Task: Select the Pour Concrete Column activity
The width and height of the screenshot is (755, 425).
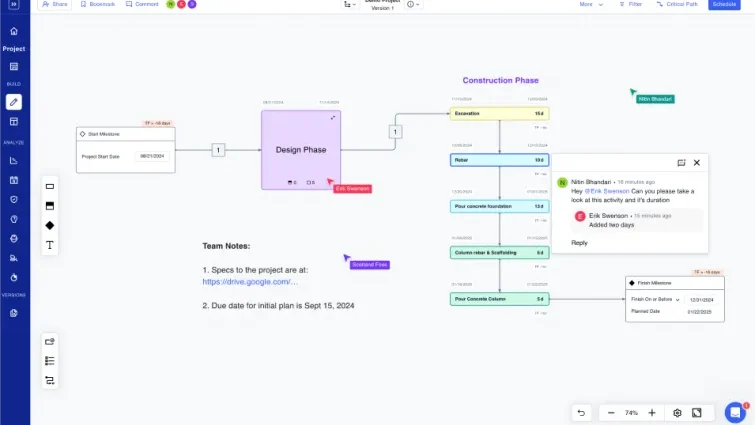Action: 499,299
